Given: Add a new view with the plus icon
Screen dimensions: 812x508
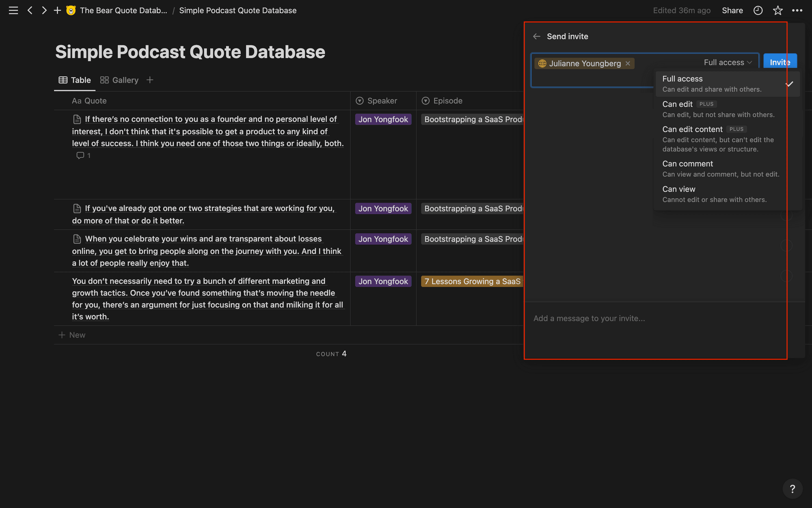Looking at the screenshot, I should coord(149,80).
